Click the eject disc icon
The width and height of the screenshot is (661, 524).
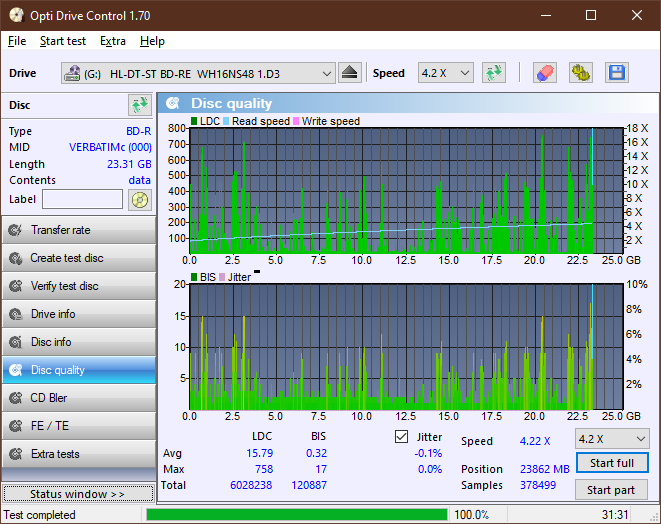click(x=349, y=73)
